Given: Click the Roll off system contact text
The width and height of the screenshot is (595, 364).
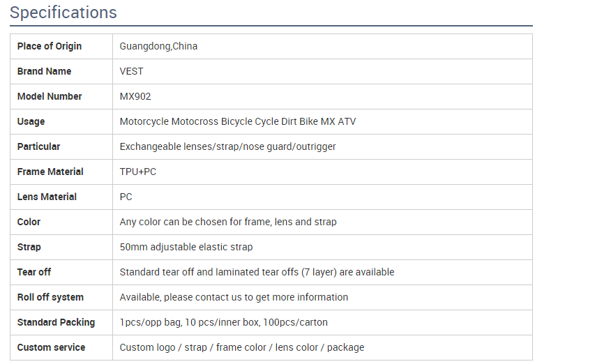Looking at the screenshot, I should pyautogui.click(x=234, y=297).
